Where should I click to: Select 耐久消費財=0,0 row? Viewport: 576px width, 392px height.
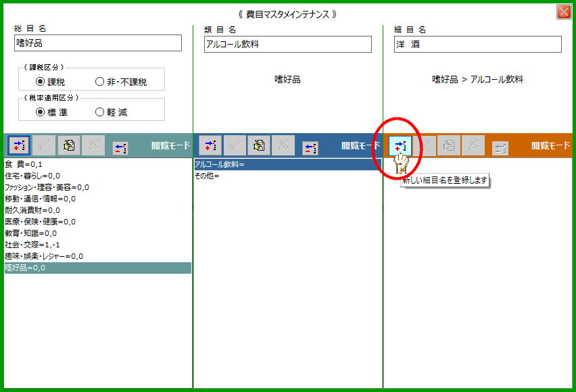tap(98, 210)
